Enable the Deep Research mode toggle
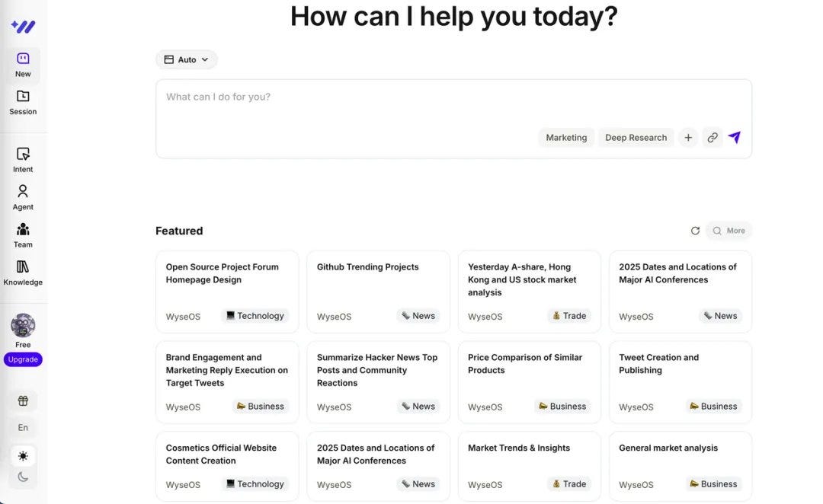Viewport: 823px width, 504px height. pyautogui.click(x=636, y=137)
